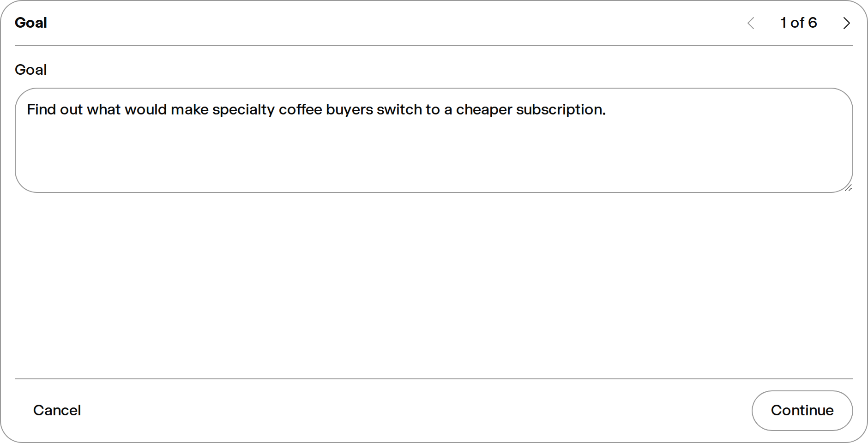Continue to the next step
868x443 pixels.
pos(802,410)
